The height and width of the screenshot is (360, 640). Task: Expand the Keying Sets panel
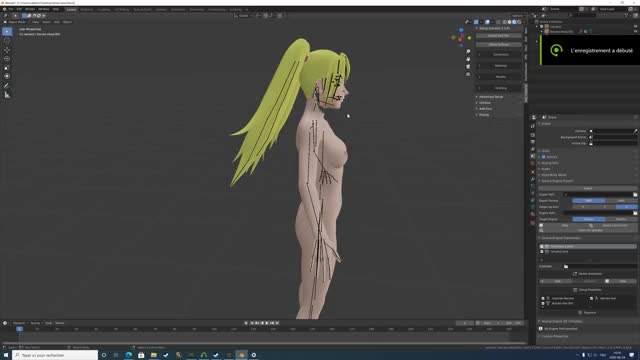pyautogui.click(x=550, y=163)
